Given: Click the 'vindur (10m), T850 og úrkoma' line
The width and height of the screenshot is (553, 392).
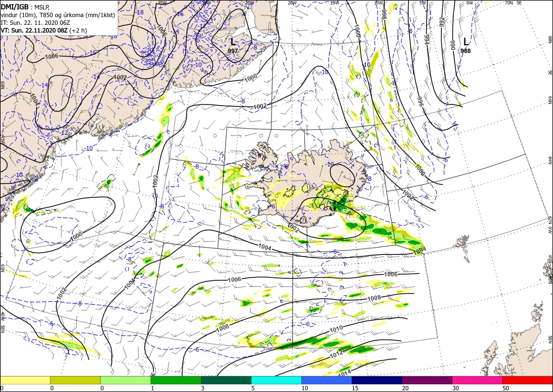Looking at the screenshot, I should tap(58, 14).
